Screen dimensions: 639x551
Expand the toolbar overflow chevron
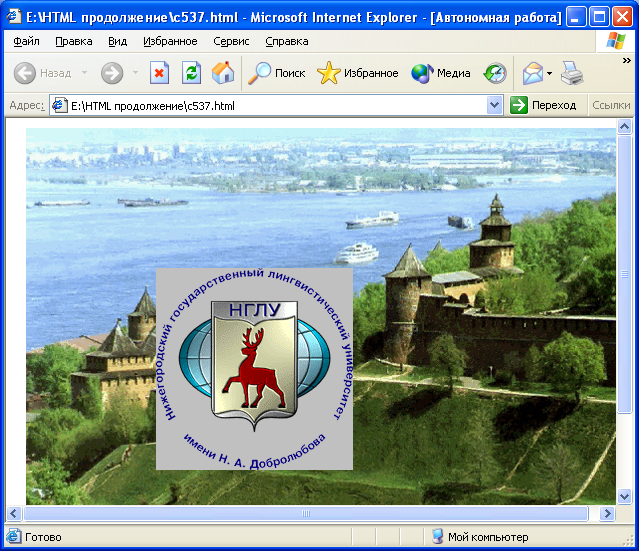[x=626, y=61]
